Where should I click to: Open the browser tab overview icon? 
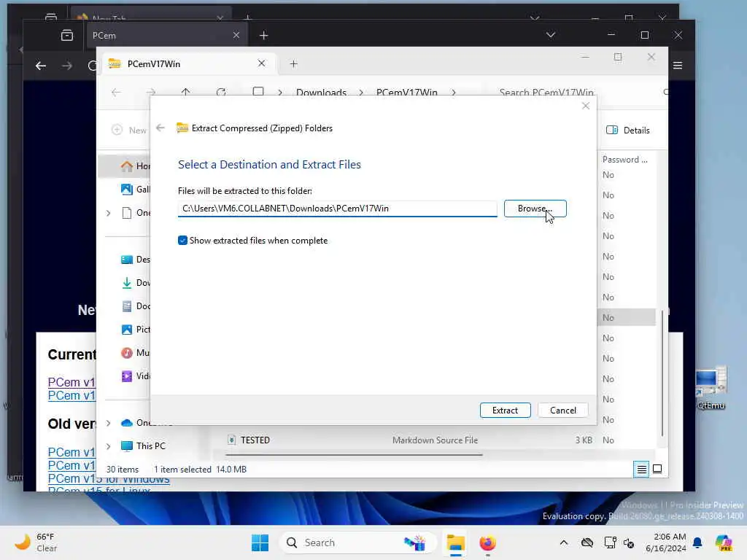pyautogui.click(x=66, y=35)
